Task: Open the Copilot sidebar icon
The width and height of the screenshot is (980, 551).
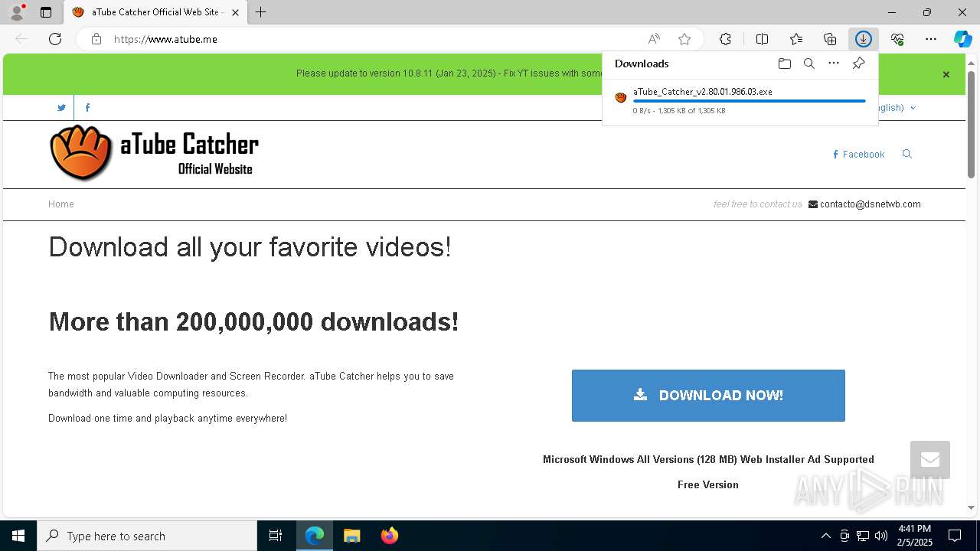Action: (x=962, y=39)
